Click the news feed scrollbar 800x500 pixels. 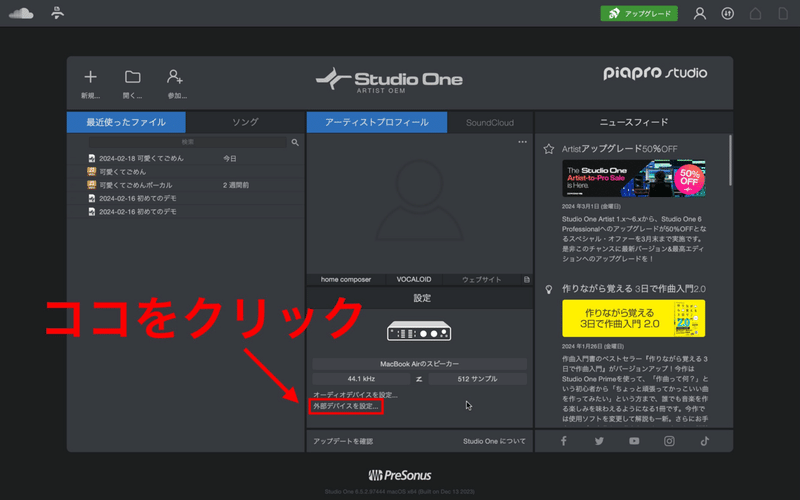730,161
